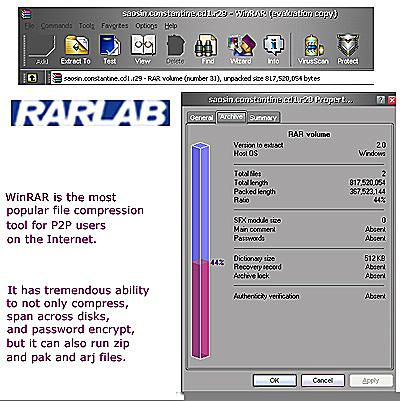Run the Test archive tool
The image size is (400, 401).
point(110,50)
